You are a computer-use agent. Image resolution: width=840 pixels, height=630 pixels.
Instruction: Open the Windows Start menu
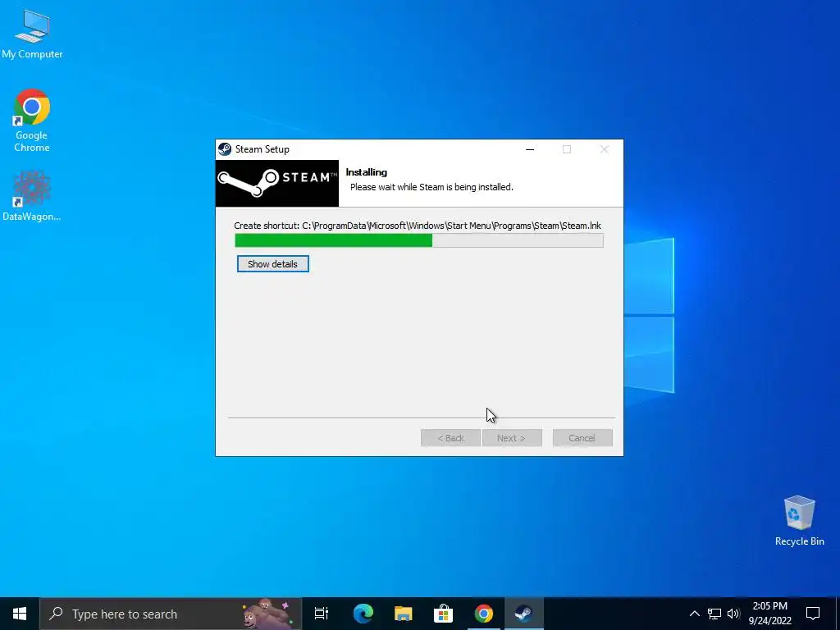point(20,614)
